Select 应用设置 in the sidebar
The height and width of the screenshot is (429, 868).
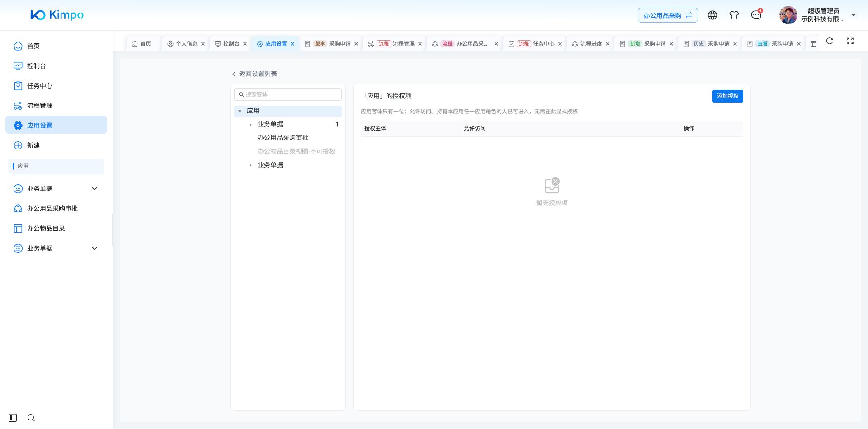pyautogui.click(x=57, y=125)
